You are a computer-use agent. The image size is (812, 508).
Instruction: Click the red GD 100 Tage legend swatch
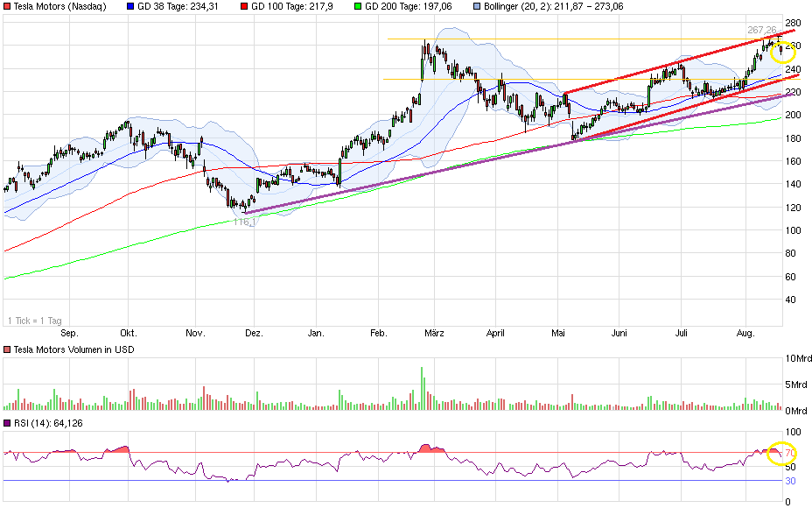pyautogui.click(x=244, y=7)
